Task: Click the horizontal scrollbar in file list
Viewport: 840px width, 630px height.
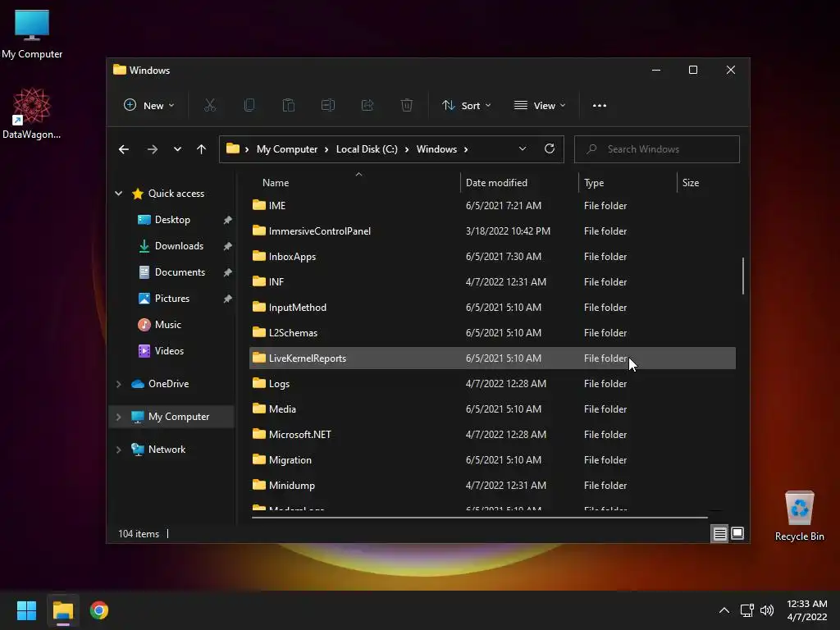Action: click(x=479, y=518)
